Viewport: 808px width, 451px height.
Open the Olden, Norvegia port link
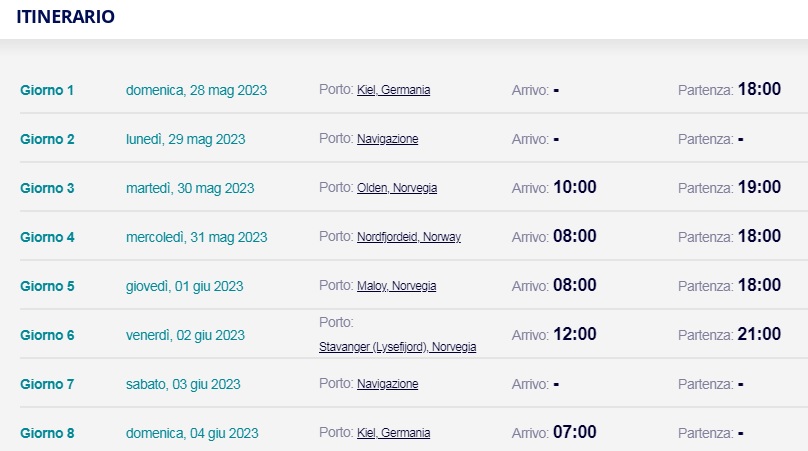(x=397, y=188)
